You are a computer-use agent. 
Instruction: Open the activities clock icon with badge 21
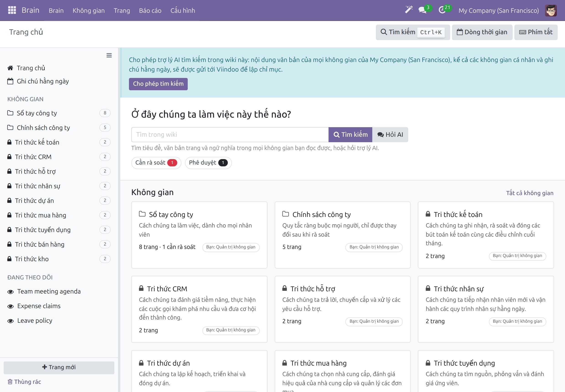442,10
